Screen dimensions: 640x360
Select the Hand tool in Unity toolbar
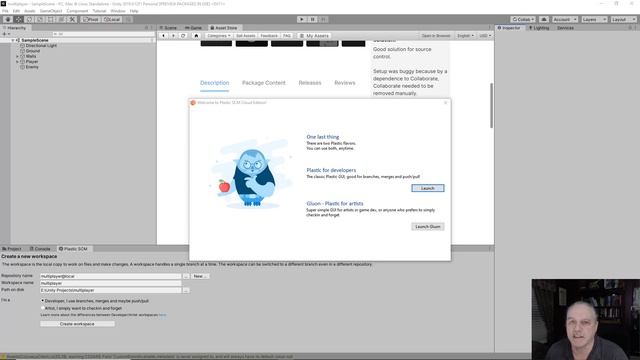(x=8, y=19)
